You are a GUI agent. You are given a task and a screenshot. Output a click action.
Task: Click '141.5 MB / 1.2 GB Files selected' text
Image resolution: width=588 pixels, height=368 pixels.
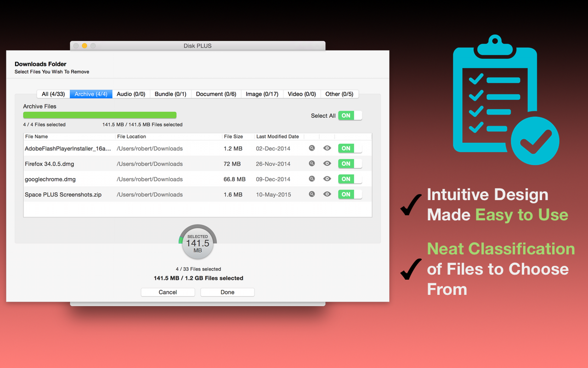point(198,278)
